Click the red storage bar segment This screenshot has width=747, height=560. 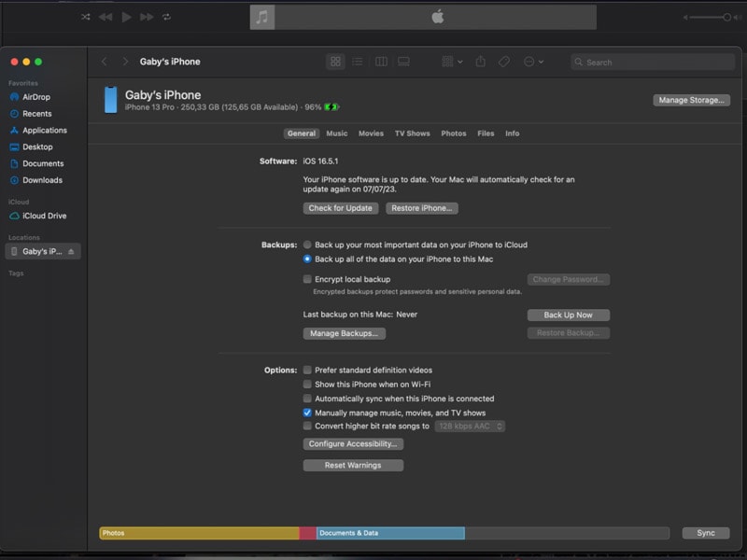point(308,533)
